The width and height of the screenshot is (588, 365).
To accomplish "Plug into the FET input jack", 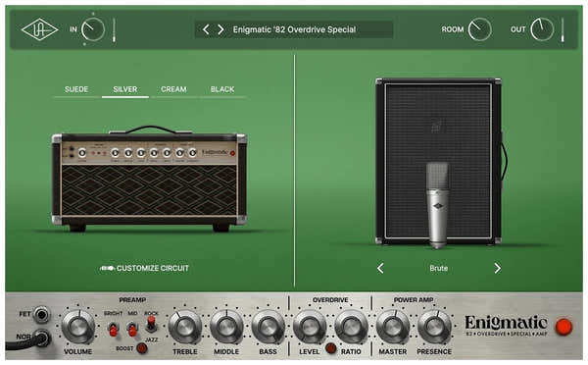I will (41, 314).
